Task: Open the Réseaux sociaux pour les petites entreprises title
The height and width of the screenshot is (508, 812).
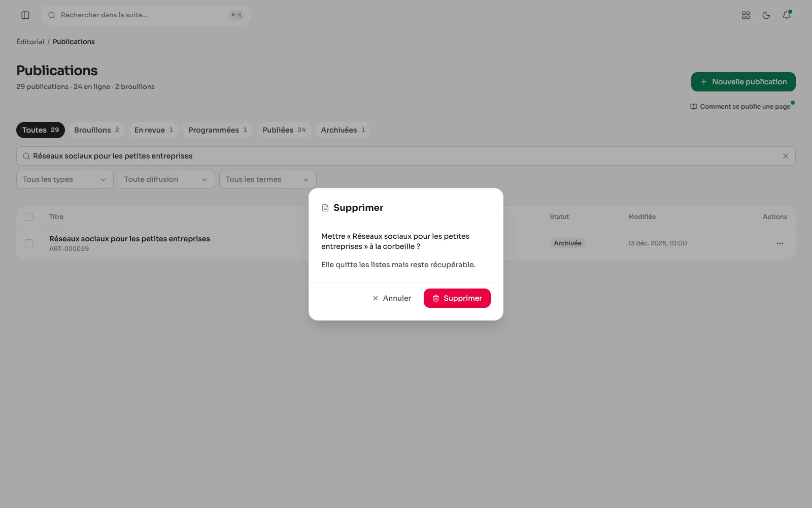Action: [x=129, y=239]
